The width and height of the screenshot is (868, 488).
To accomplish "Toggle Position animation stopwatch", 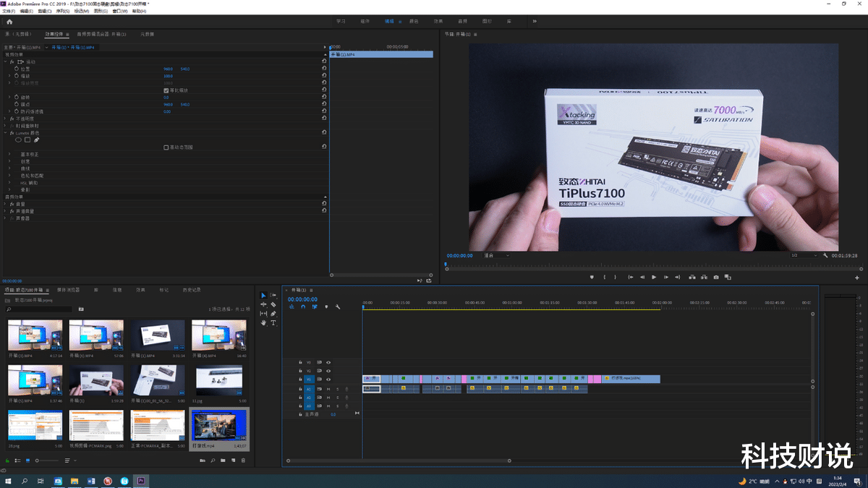I will (17, 69).
